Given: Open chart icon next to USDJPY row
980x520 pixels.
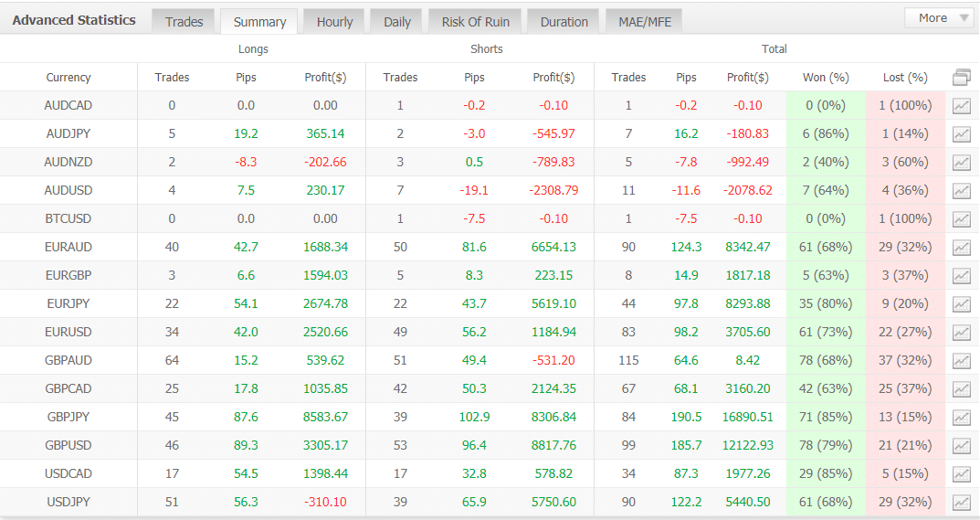Looking at the screenshot, I should [961, 503].
